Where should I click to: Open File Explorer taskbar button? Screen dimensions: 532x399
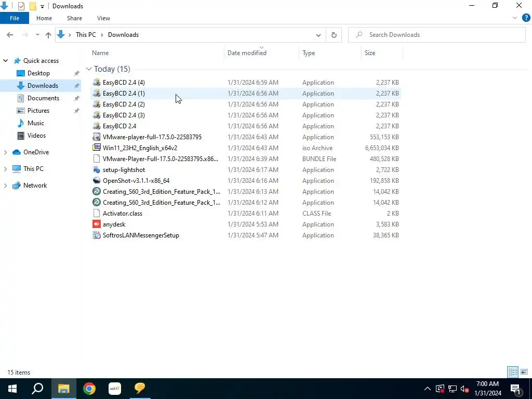click(64, 389)
